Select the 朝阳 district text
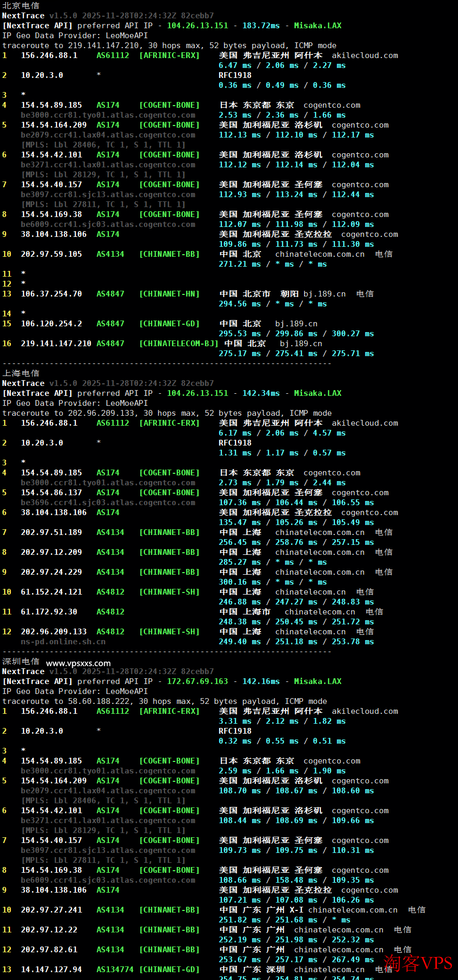Image resolution: width=458 pixels, height=980 pixels. pos(289,294)
